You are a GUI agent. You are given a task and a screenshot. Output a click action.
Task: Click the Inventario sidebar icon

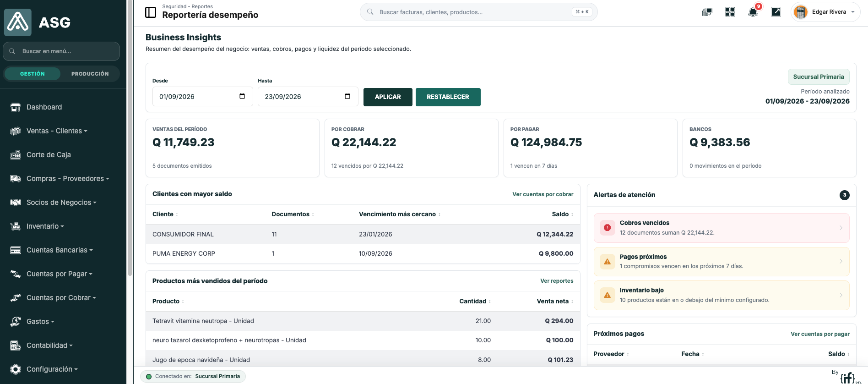click(16, 226)
